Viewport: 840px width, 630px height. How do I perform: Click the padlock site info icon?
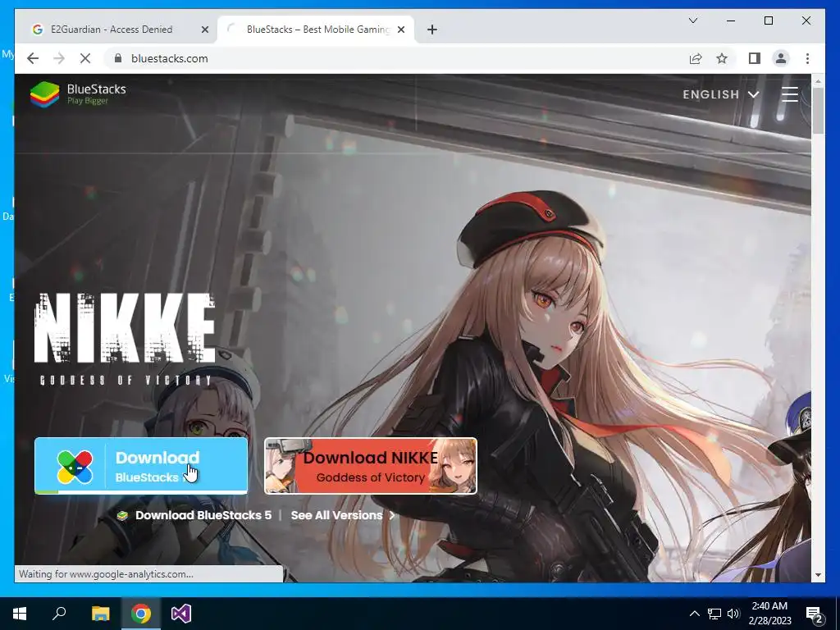(118, 58)
